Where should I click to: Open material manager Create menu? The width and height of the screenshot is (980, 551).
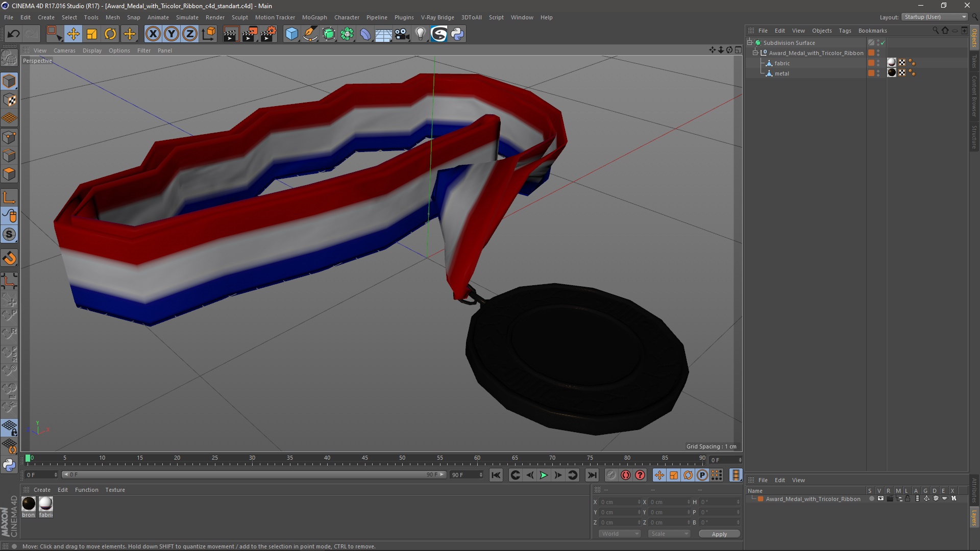42,490
